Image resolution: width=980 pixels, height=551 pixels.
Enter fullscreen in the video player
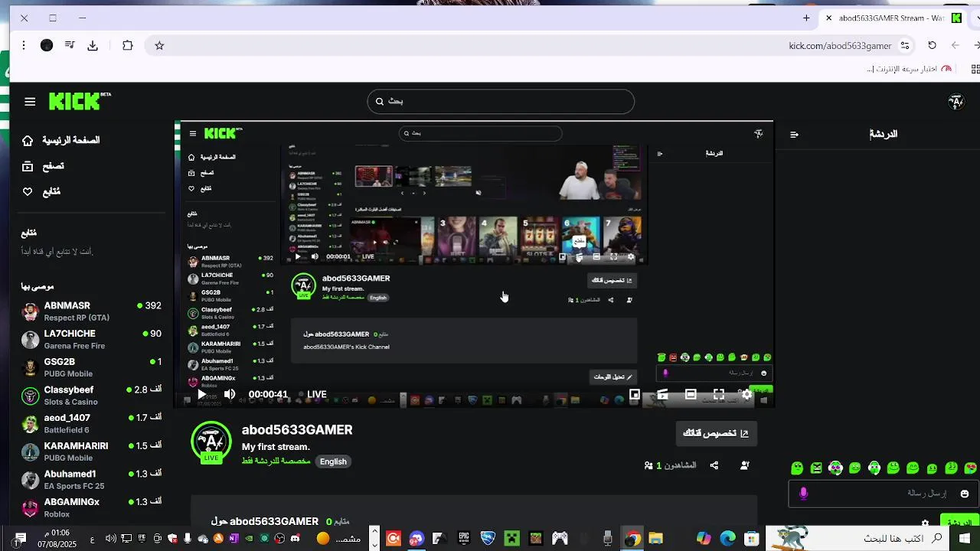pyautogui.click(x=719, y=395)
